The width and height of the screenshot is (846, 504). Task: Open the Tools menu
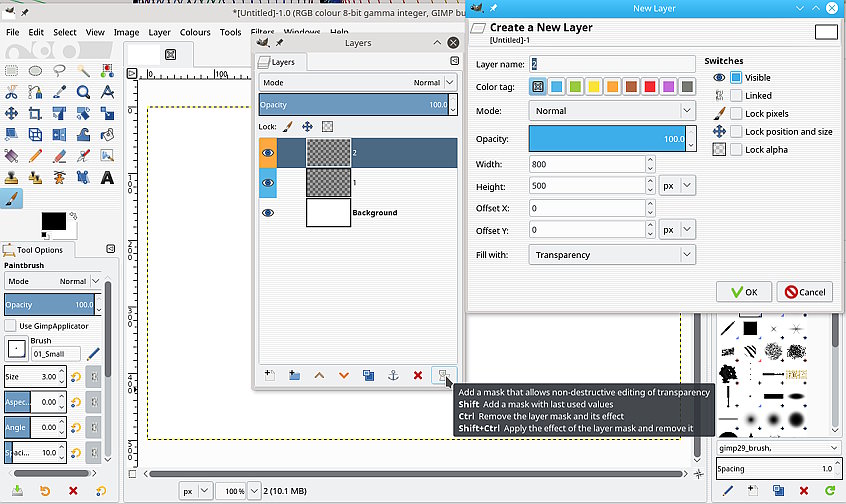click(230, 32)
